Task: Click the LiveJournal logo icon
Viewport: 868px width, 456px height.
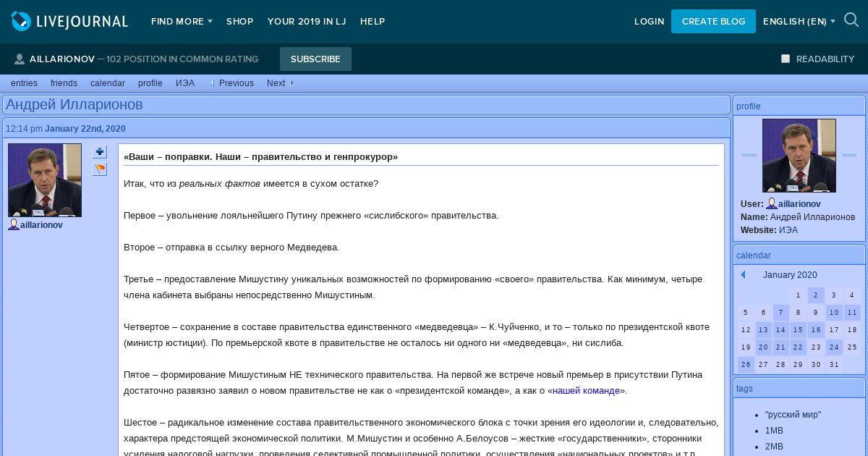Action: [x=22, y=22]
